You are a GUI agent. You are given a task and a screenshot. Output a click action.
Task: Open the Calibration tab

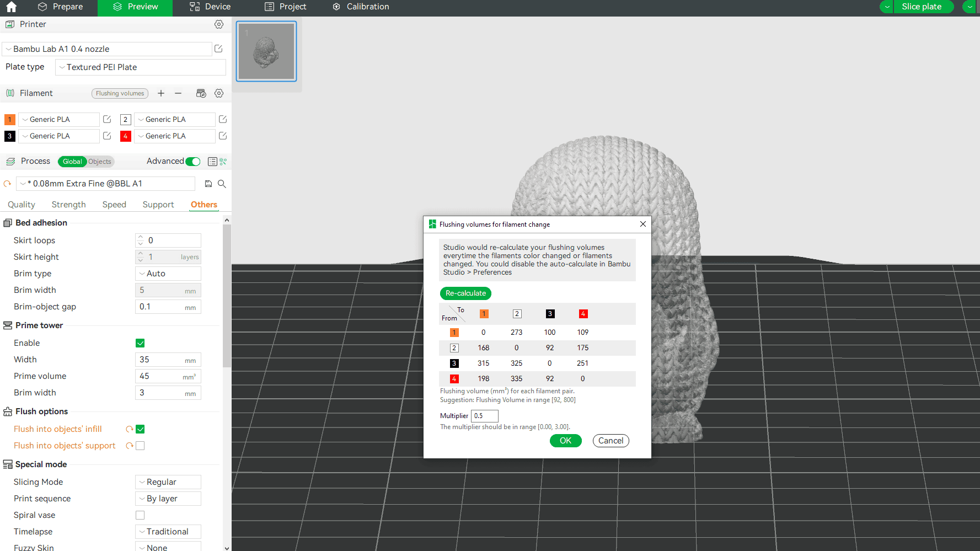pos(361,7)
